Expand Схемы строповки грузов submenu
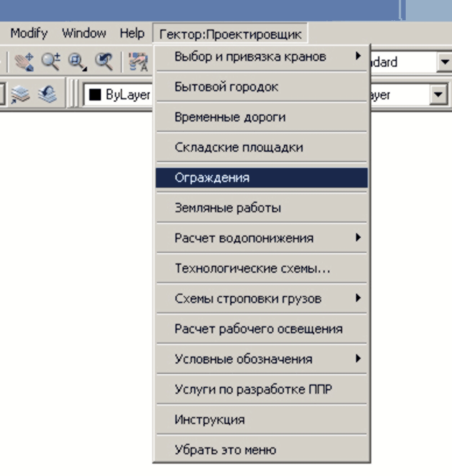Screen dimensions: 452x476 click(262, 299)
